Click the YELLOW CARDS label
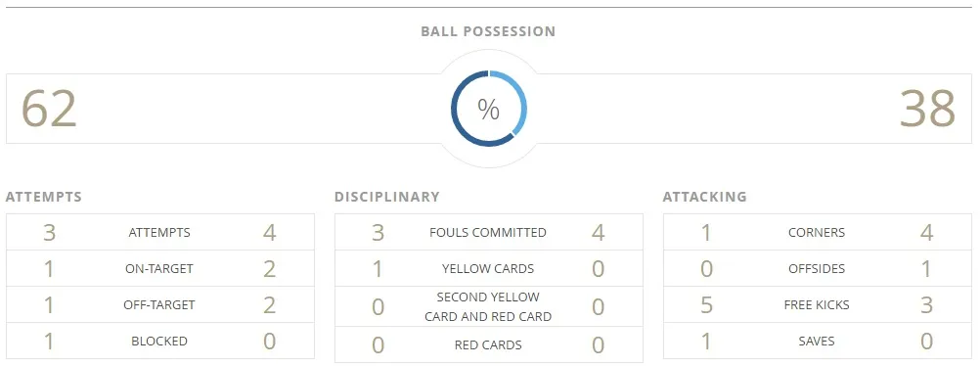 point(488,269)
